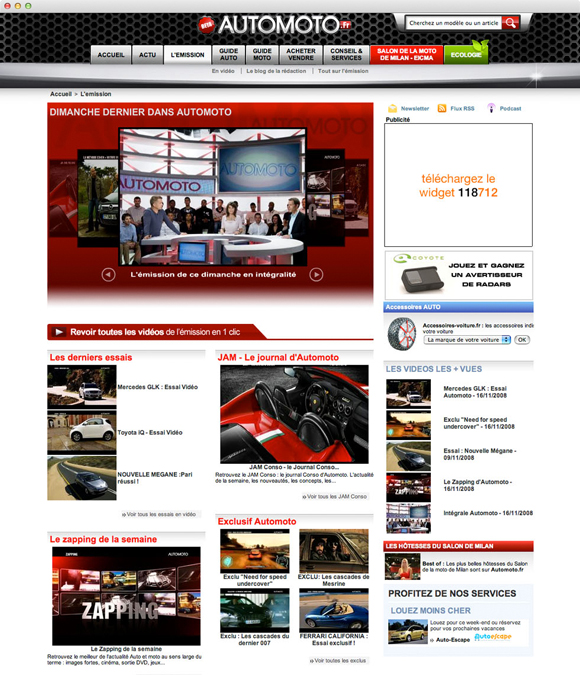Click Mercedes GLK : Essai Vidéo title
Viewport: 580px width, 675px height.
tap(158, 387)
